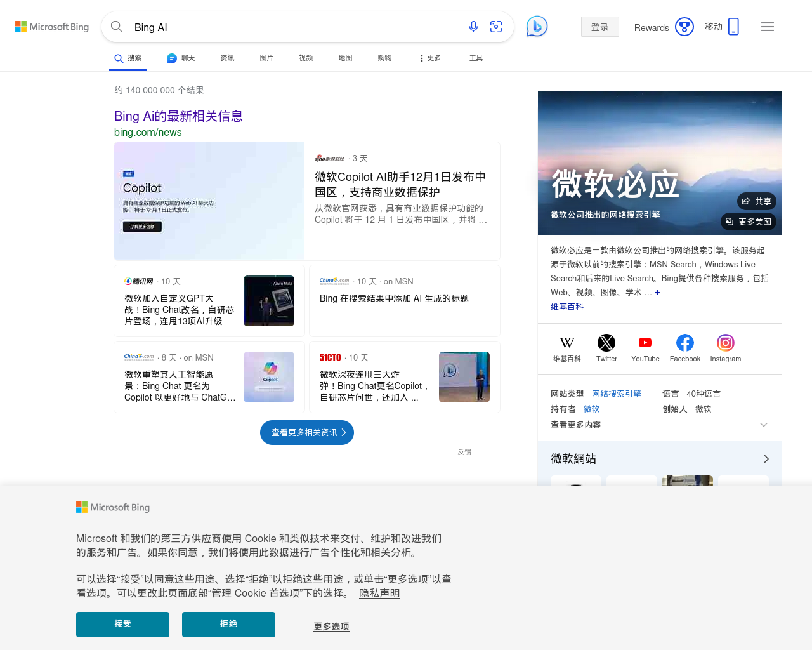This screenshot has height=650, width=812.
Task: Select the 搜索 tab
Action: (x=128, y=58)
